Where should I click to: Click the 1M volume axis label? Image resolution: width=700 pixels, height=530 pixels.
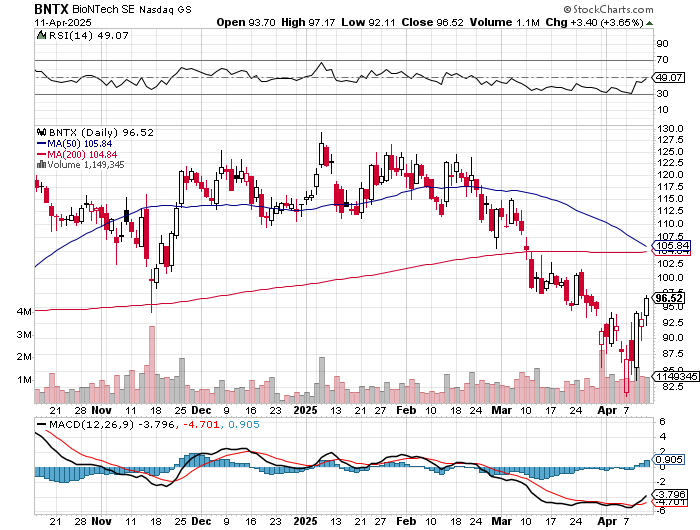[24, 380]
